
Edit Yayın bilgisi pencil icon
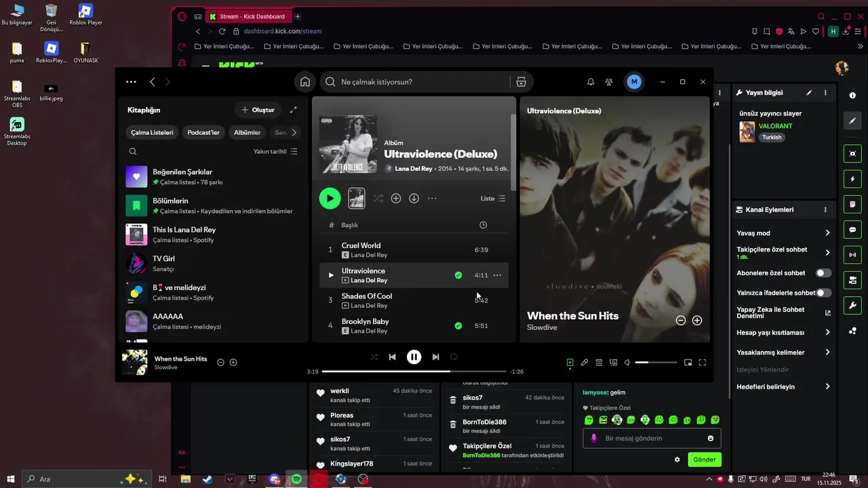pyautogui.click(x=809, y=93)
